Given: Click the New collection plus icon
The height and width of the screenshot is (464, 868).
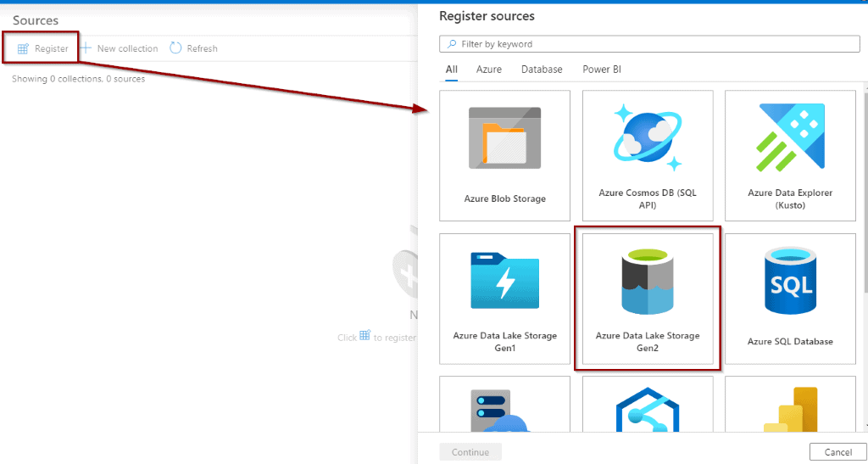Looking at the screenshot, I should [x=86, y=48].
